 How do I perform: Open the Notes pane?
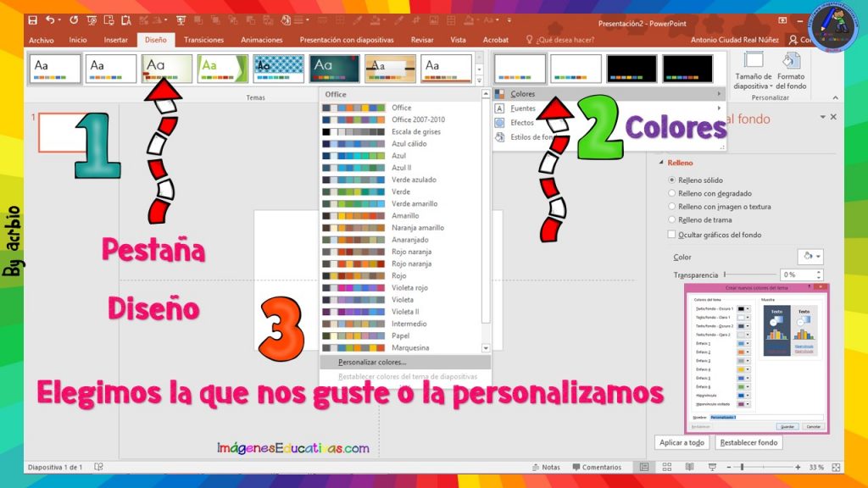pos(546,467)
